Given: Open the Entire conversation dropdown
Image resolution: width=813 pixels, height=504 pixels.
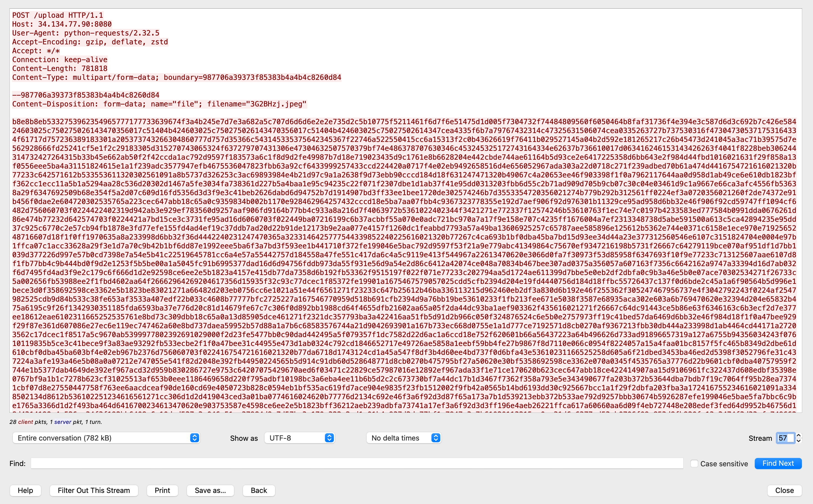Looking at the screenshot, I should 106,438.
